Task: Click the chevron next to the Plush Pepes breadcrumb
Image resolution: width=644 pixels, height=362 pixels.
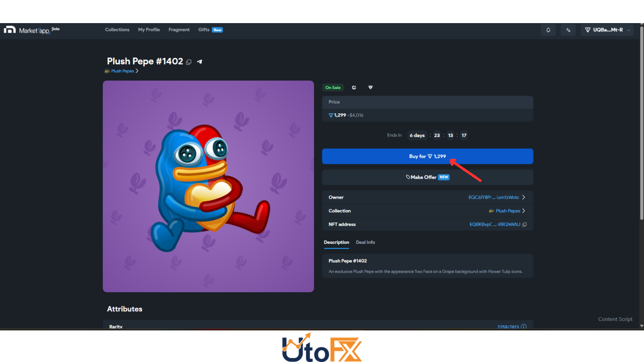Action: click(137, 71)
